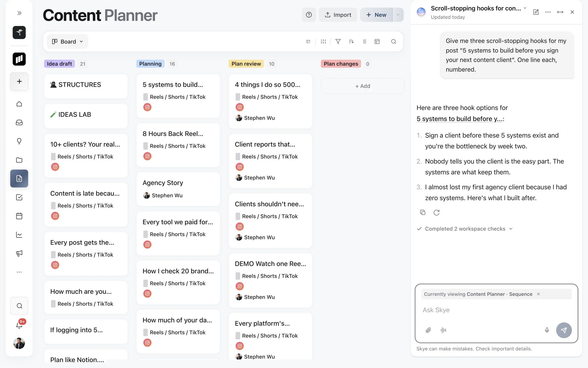Expand Completed 2 workspace checks
The image size is (588, 368).
pos(465,229)
